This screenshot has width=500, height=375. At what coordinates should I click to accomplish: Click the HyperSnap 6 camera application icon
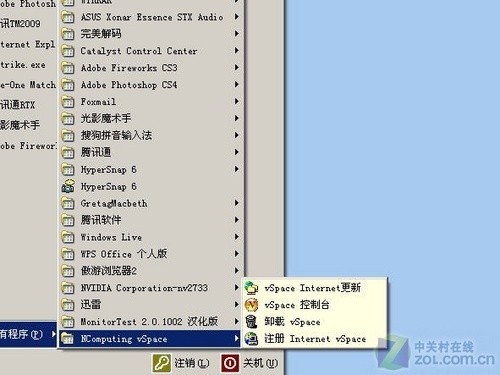(x=68, y=186)
